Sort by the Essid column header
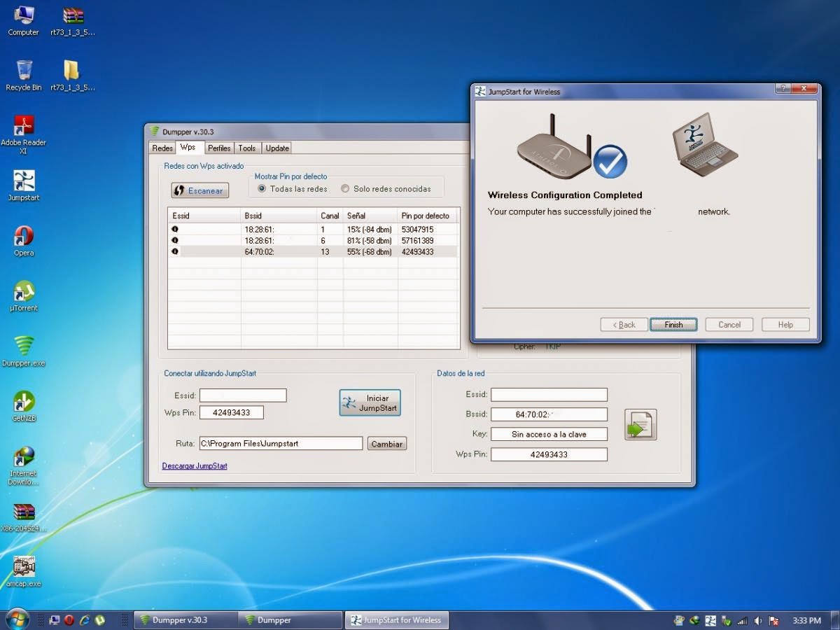This screenshot has width=840, height=630. coord(204,216)
